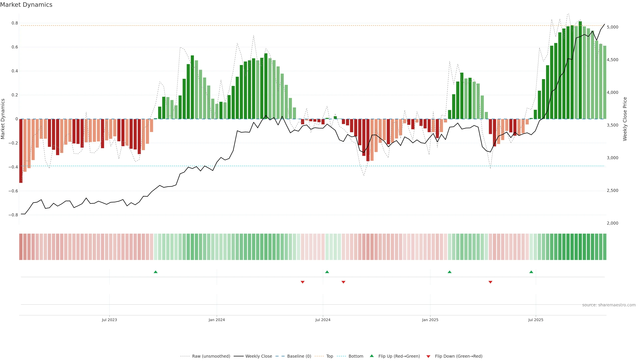644x362 pixels.
Task: Click the Flip Up triangle just after Jul 2024
Action: pyautogui.click(x=327, y=272)
